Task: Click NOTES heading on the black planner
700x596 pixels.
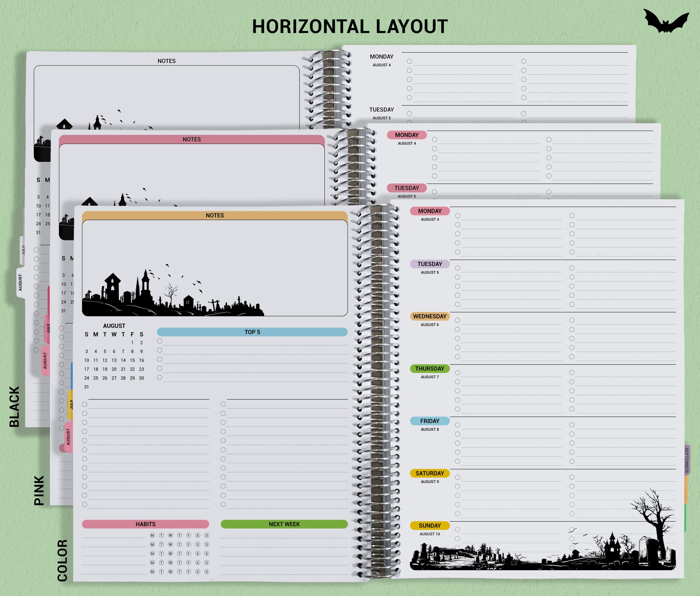Action: [167, 61]
